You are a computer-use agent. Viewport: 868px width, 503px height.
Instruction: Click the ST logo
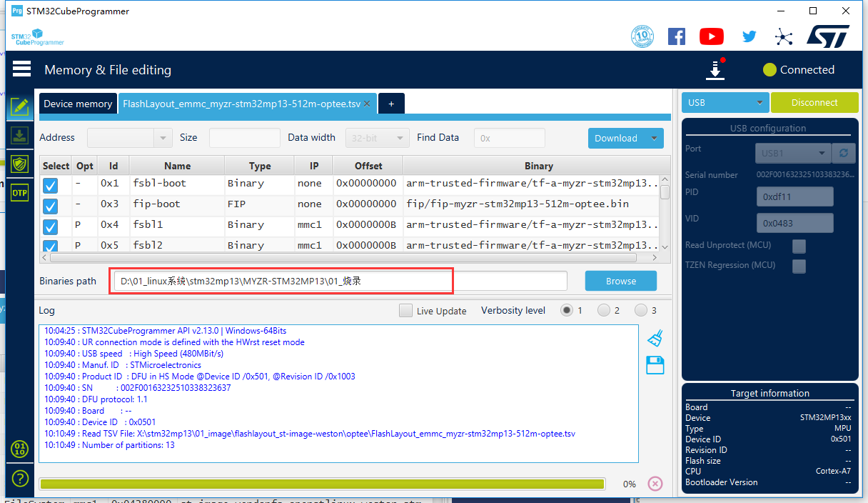click(x=828, y=36)
